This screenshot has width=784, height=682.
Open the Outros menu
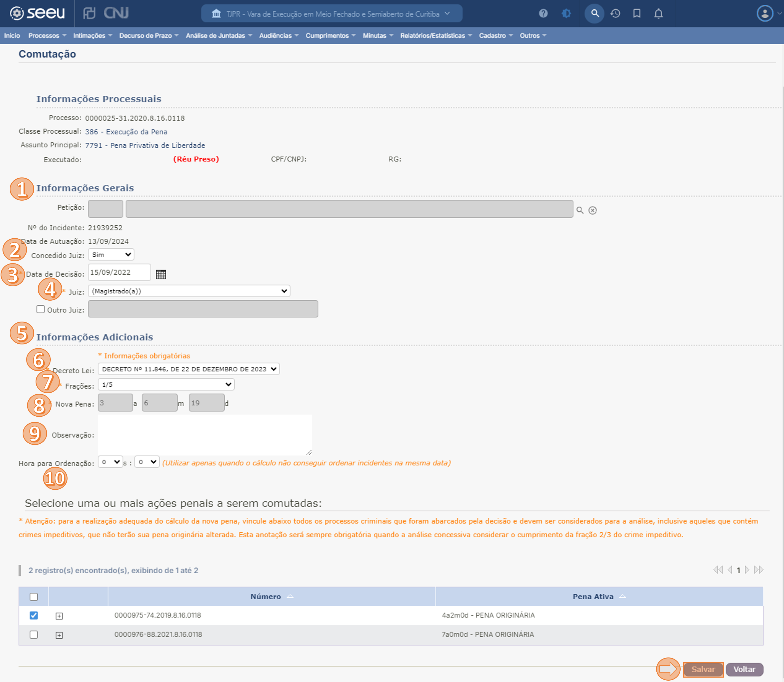click(533, 35)
